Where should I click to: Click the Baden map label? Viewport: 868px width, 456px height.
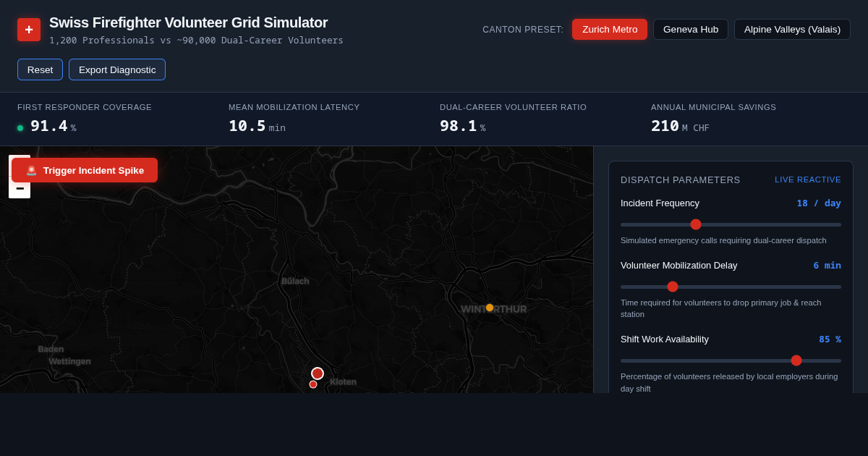point(51,349)
